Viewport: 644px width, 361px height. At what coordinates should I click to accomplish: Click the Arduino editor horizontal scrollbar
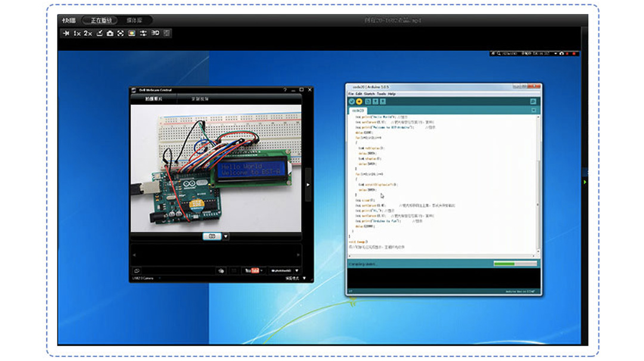pos(441,256)
